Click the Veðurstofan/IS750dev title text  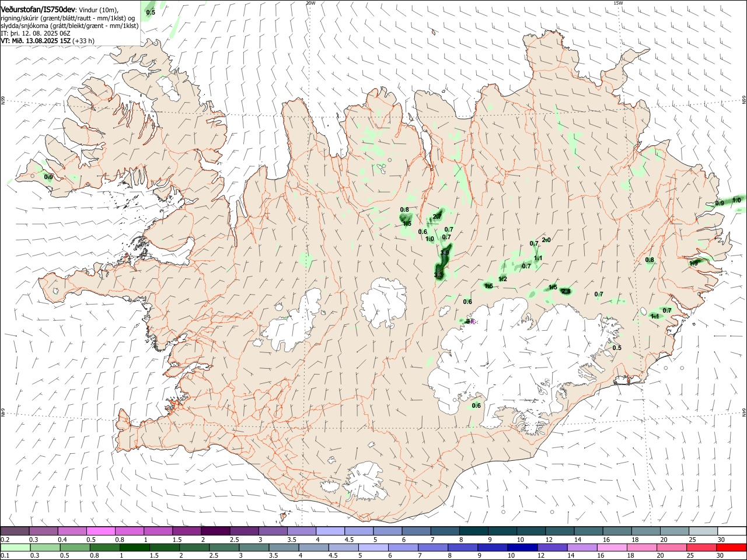pyautogui.click(x=38, y=10)
